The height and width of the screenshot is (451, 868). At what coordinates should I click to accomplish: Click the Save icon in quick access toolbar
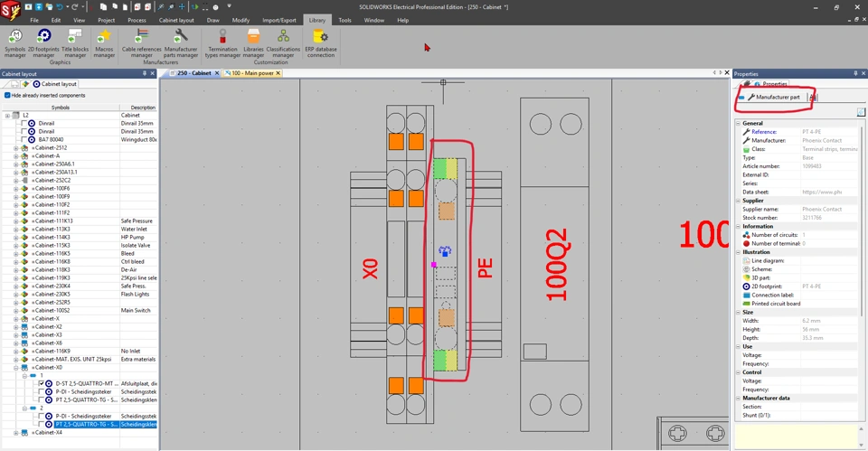(39, 7)
